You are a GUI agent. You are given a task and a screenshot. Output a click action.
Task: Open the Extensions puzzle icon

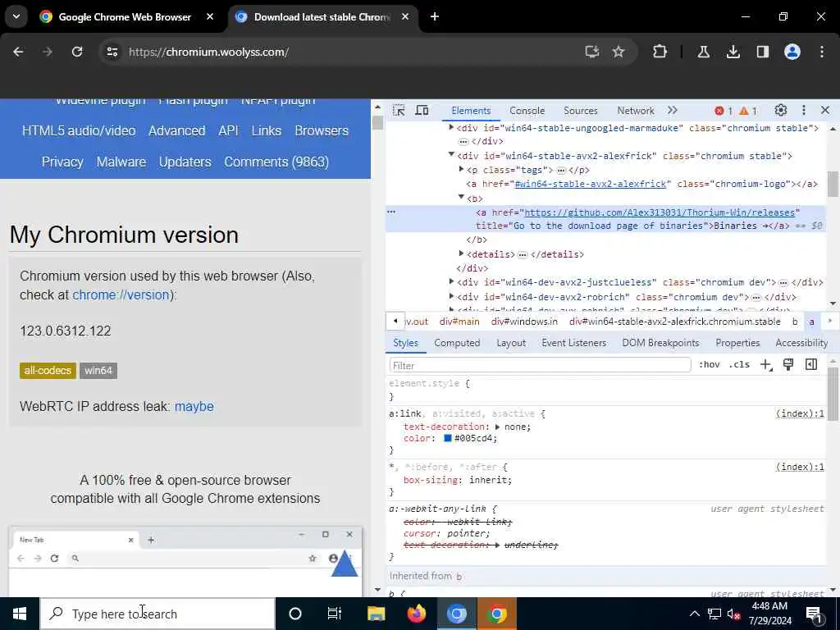660,52
